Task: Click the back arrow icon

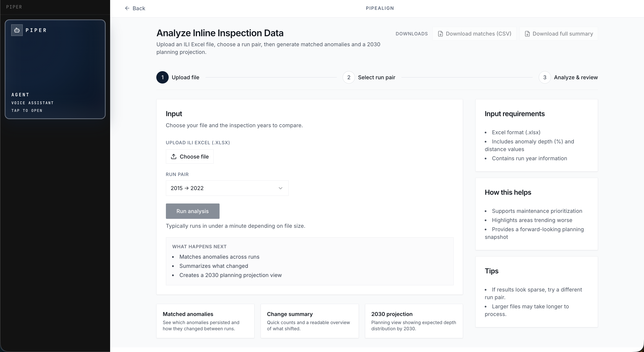Action: click(127, 8)
